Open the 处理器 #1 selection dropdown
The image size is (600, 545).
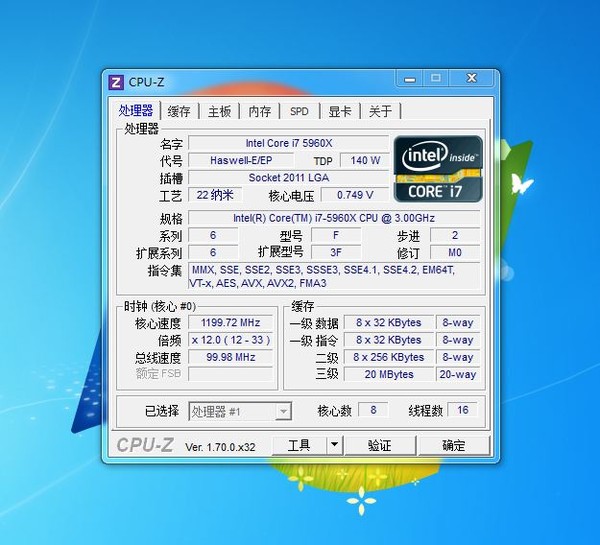pyautogui.click(x=240, y=411)
